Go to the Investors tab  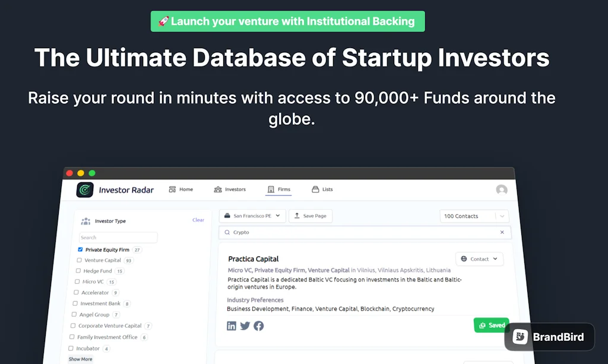230,189
